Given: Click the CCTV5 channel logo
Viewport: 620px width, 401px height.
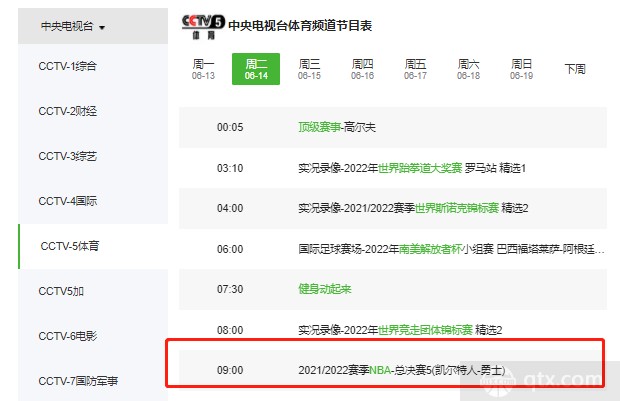Looking at the screenshot, I should tap(203, 26).
